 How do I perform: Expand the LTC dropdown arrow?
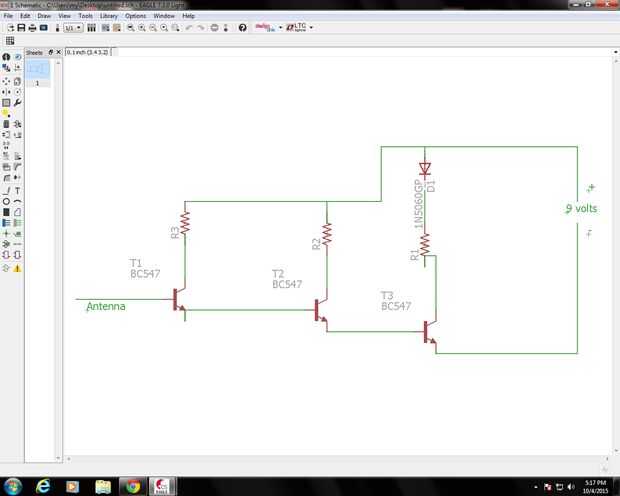tap(311, 28)
